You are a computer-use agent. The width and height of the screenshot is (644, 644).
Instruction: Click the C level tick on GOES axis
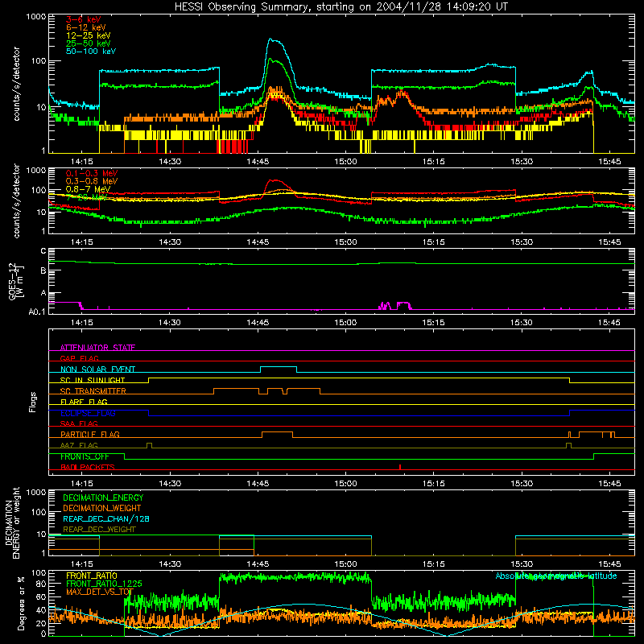click(x=43, y=251)
